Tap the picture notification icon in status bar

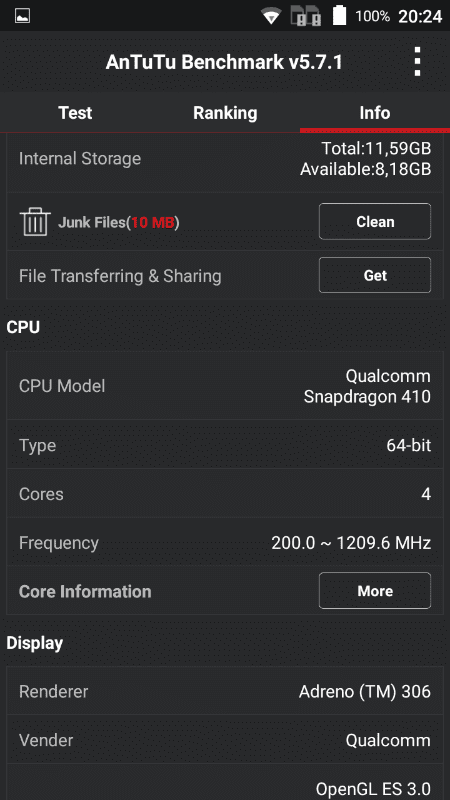point(22,16)
